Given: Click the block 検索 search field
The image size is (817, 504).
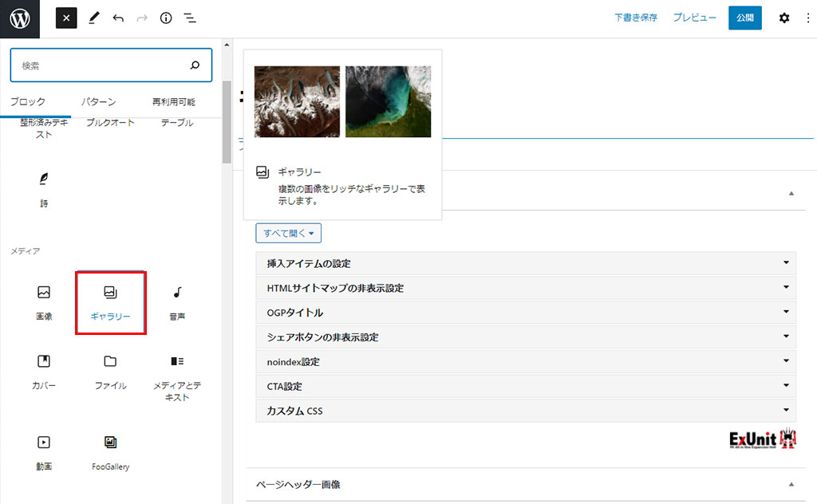Looking at the screenshot, I should [x=102, y=65].
